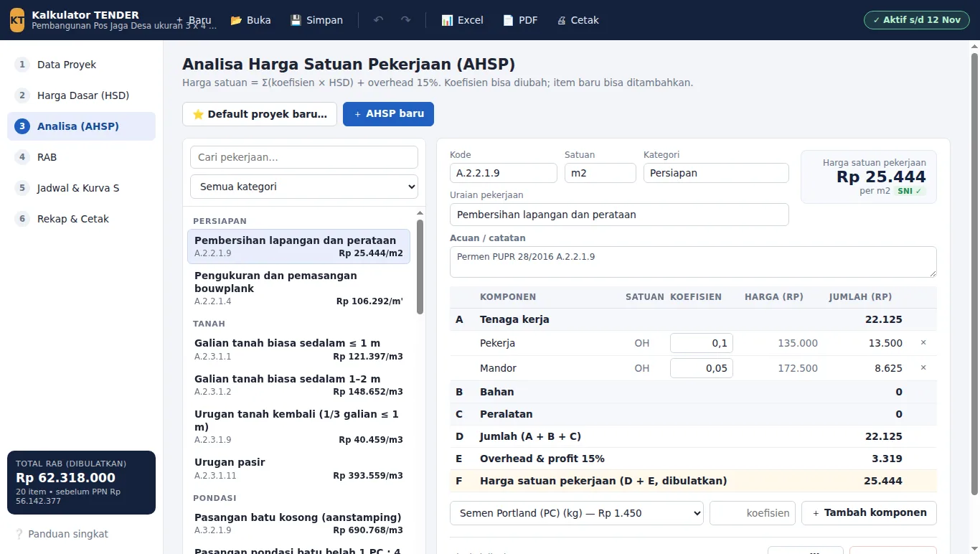Select Urugan pasir item
Viewport: 980px width, 554px height.
click(298, 469)
